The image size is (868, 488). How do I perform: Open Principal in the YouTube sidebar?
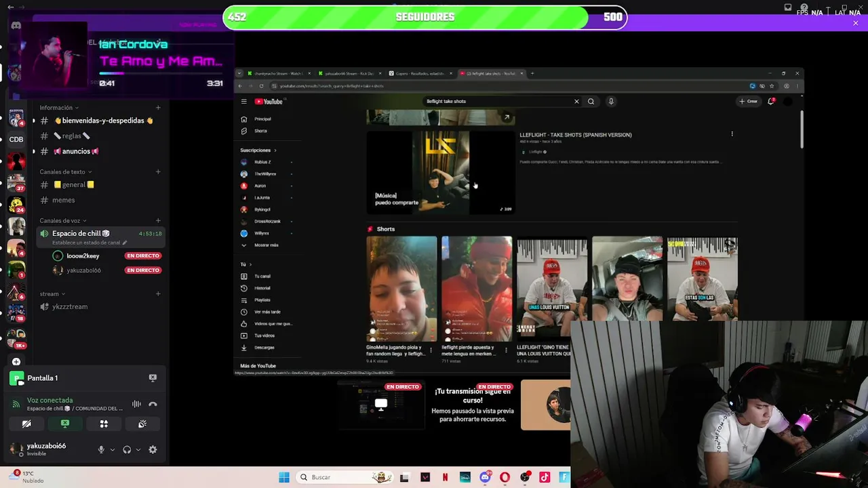pos(262,119)
